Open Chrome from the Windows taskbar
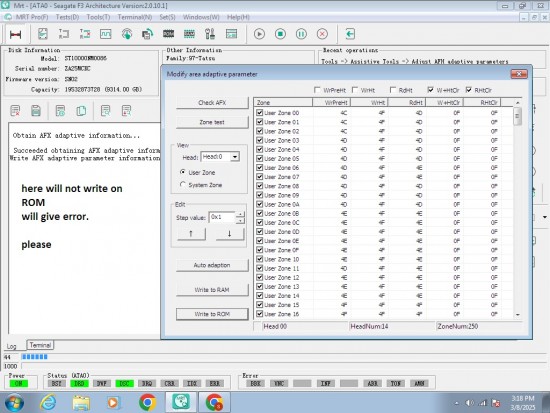This screenshot has height=413, width=550. (x=148, y=402)
